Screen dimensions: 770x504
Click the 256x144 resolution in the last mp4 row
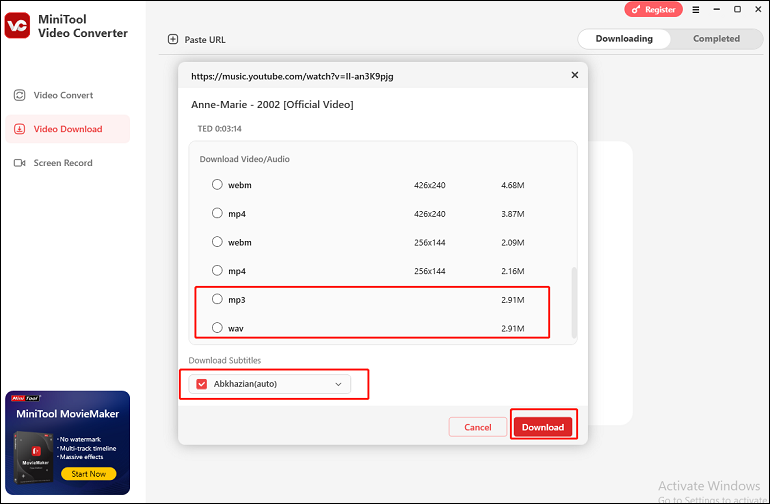[430, 271]
